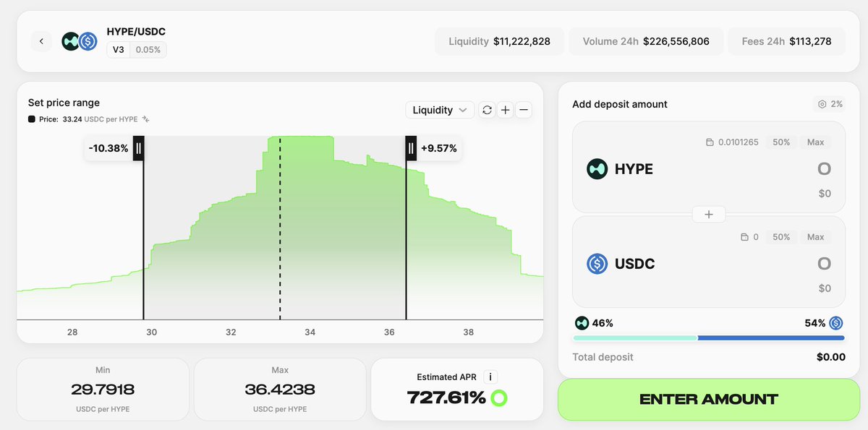Click the Liquidity $11,222,828 stat
This screenshot has width=868, height=430.
click(x=499, y=41)
